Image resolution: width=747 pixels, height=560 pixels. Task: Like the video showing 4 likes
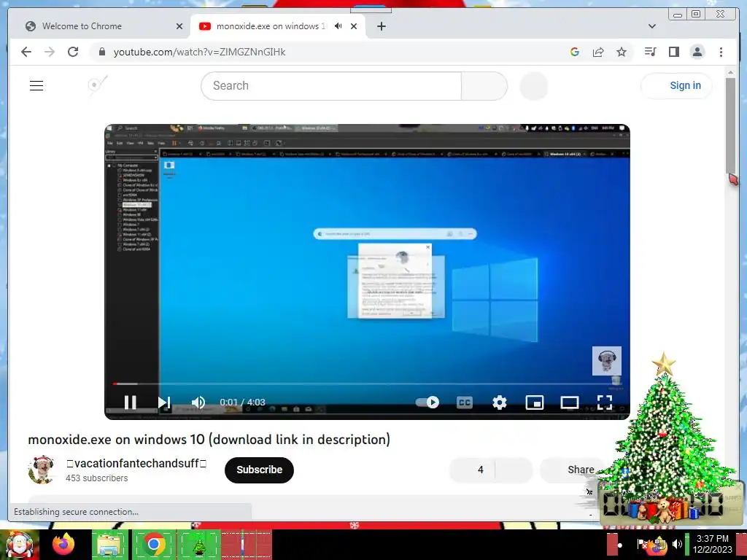click(x=472, y=470)
